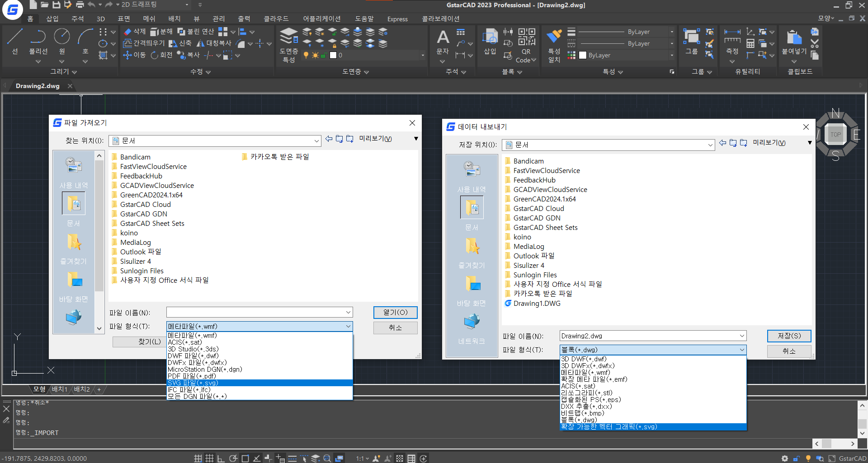Image resolution: width=868 pixels, height=463 pixels.
Task: Open settings gear in the status bar
Action: pos(785,458)
